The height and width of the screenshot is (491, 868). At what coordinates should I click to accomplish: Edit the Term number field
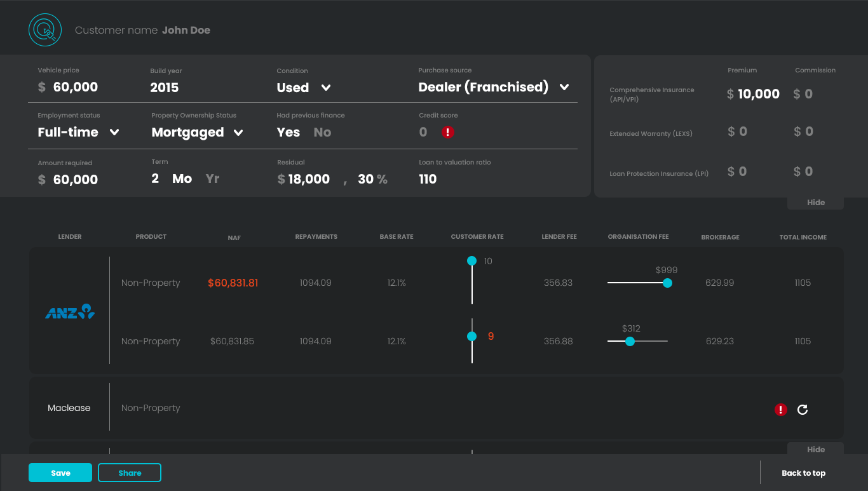click(x=155, y=178)
